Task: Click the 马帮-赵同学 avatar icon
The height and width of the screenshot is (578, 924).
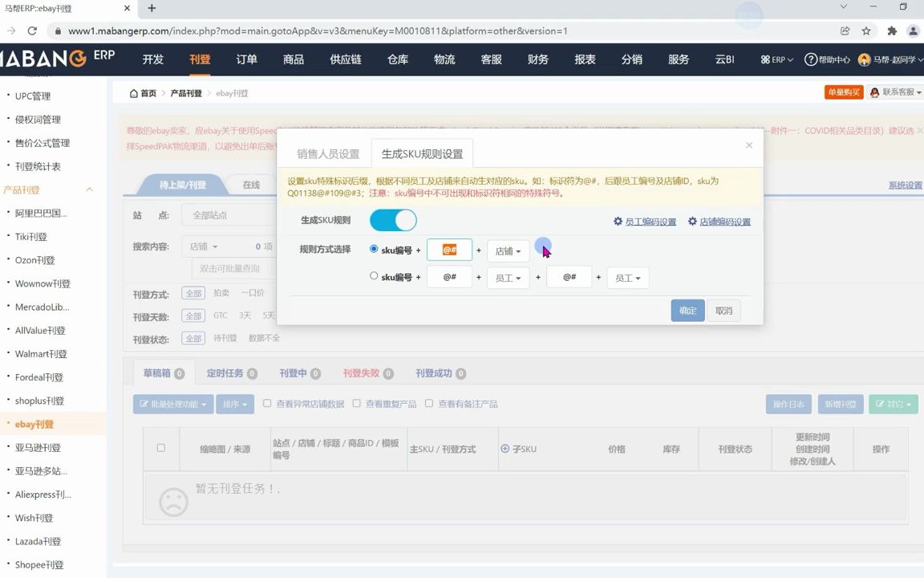Action: click(x=864, y=59)
